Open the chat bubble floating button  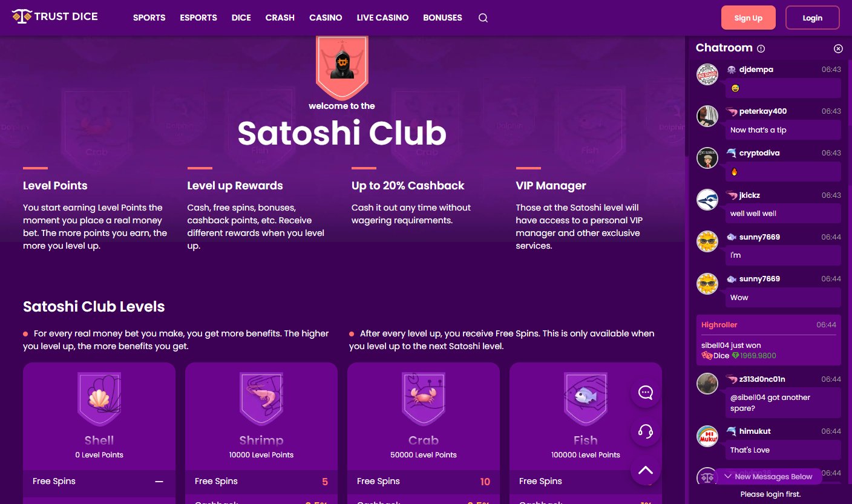646,393
